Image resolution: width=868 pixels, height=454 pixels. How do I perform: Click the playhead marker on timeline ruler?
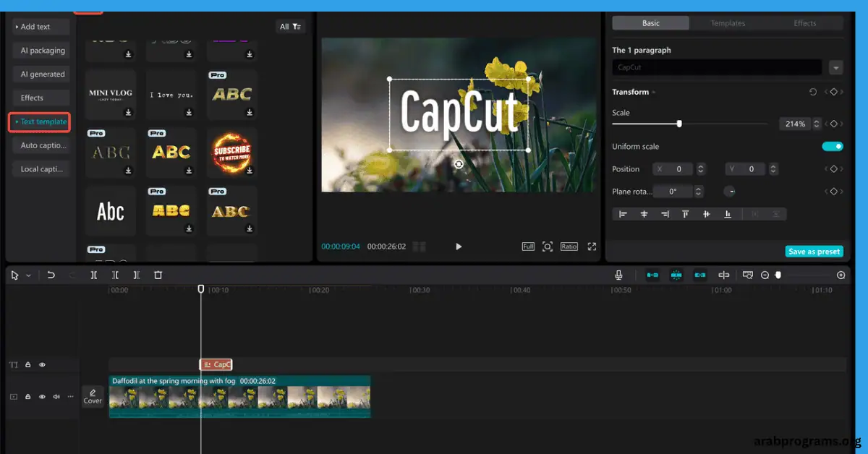[201, 289]
